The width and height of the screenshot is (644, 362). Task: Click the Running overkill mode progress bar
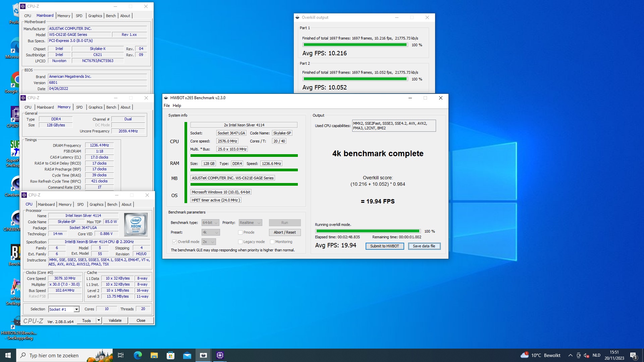(x=368, y=231)
